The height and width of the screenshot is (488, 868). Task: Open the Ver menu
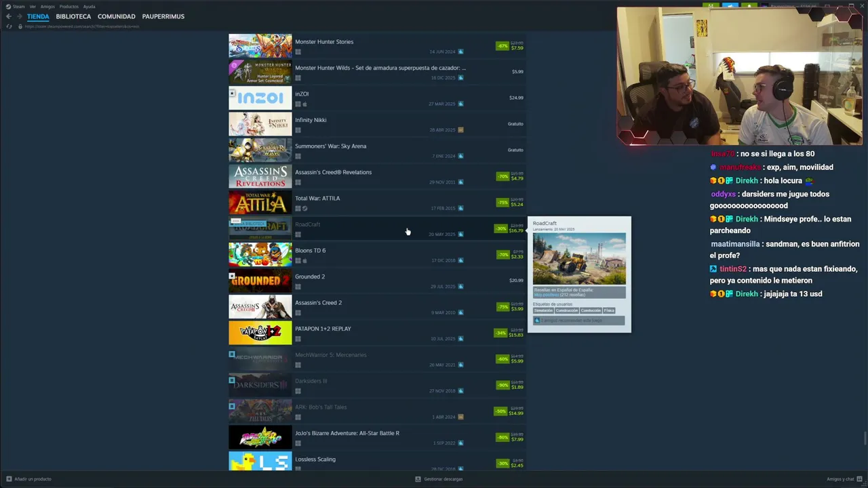[33, 7]
